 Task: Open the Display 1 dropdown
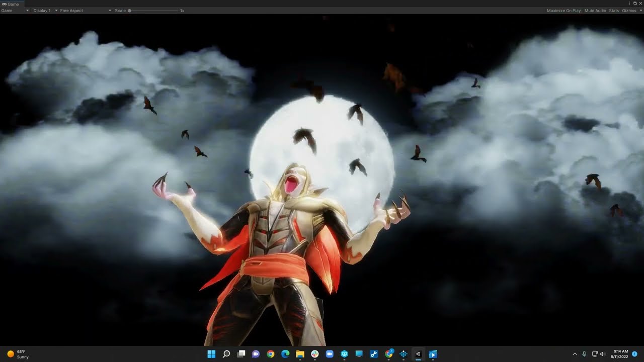[45, 11]
